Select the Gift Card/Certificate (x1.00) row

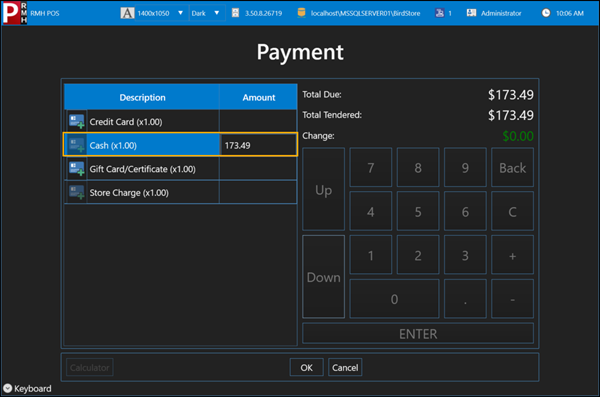(x=180, y=169)
